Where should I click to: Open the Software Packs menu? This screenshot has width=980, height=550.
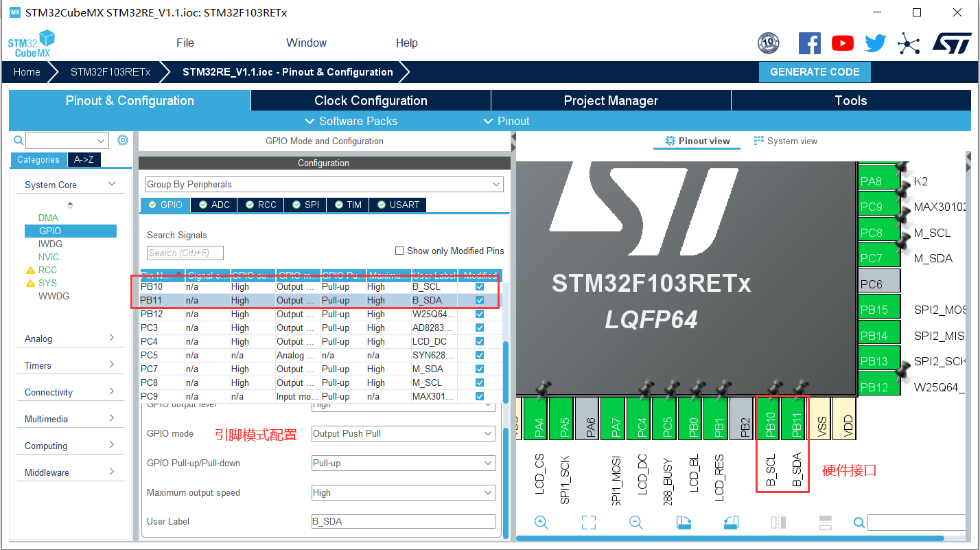(351, 121)
